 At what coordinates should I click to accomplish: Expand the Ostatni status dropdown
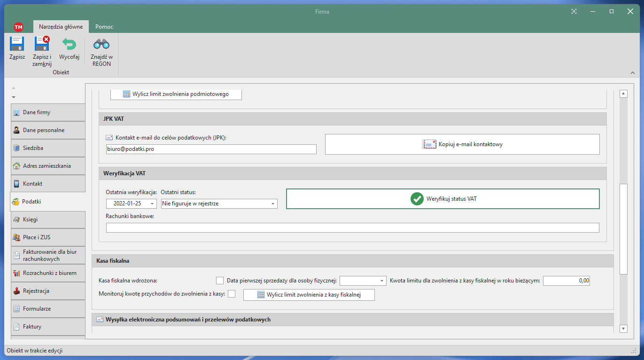tap(272, 204)
